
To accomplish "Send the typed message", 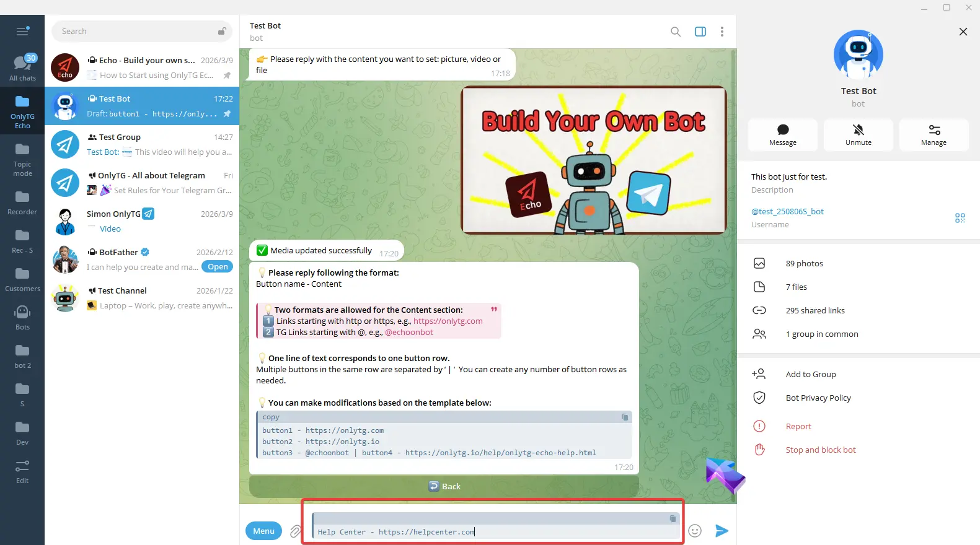I will pos(721,531).
